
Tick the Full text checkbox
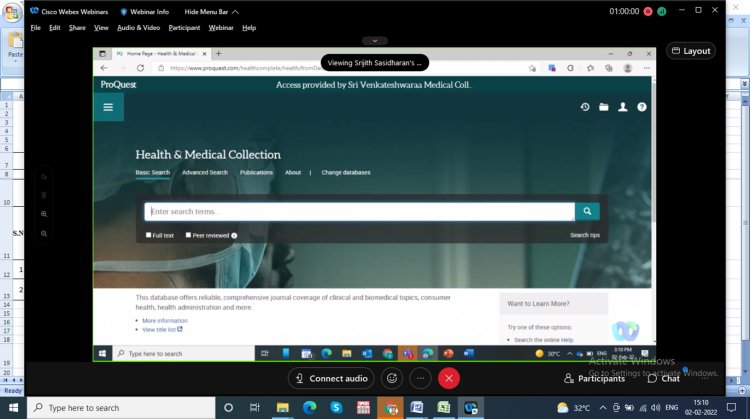click(148, 235)
